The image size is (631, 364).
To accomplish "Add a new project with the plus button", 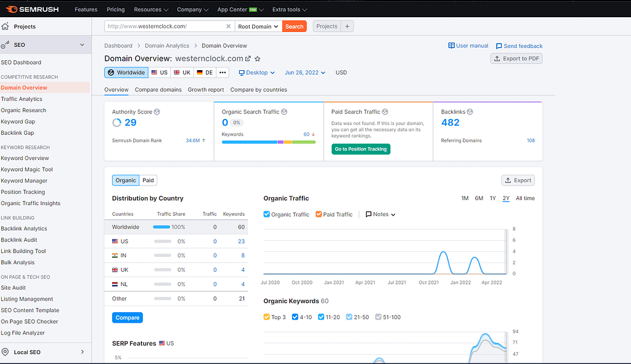I will coord(347,26).
